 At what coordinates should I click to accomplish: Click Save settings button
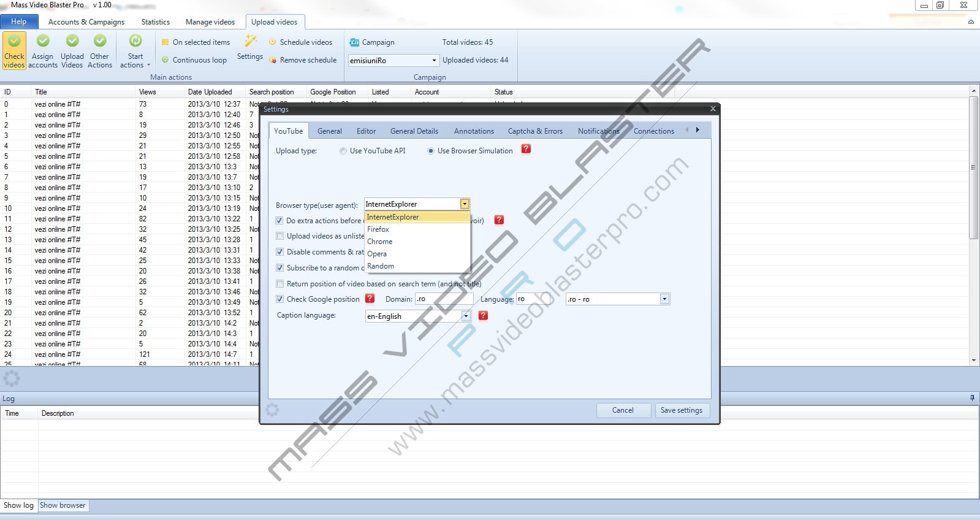coord(682,410)
